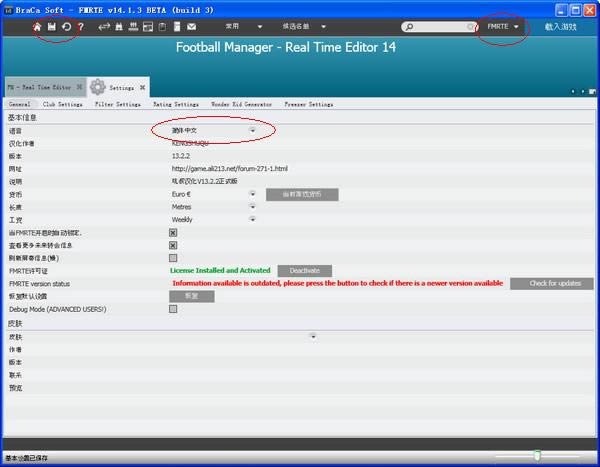The height and width of the screenshot is (467, 600).
Task: Open the Euro € currency dropdown
Action: coord(252,194)
